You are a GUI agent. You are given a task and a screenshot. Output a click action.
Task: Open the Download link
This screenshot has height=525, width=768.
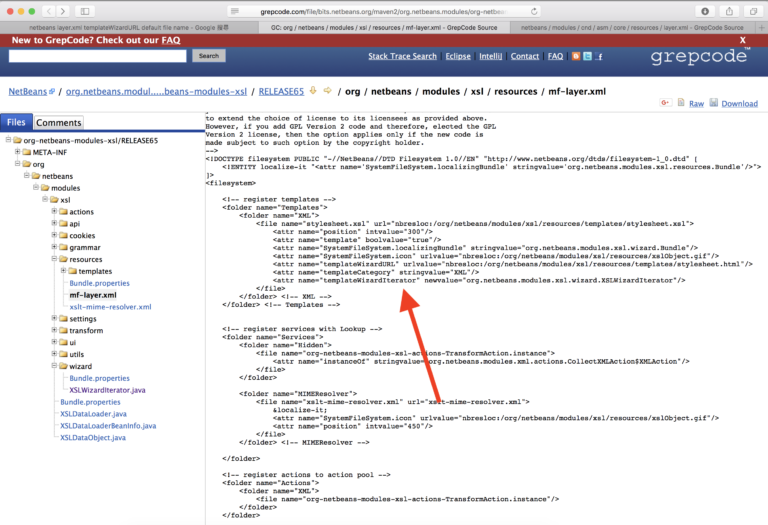pyautogui.click(x=739, y=103)
